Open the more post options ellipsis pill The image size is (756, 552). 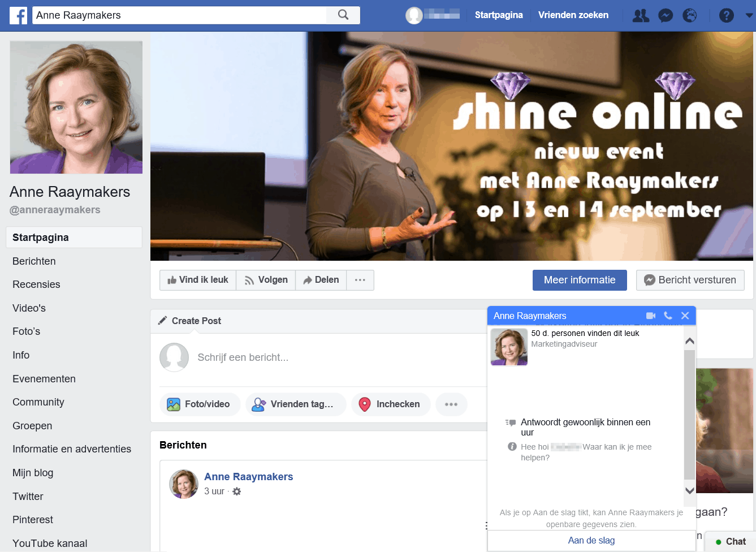pyautogui.click(x=451, y=404)
